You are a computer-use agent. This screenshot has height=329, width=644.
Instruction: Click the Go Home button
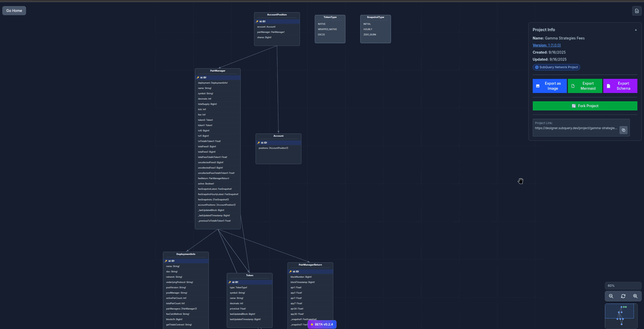(x=14, y=11)
